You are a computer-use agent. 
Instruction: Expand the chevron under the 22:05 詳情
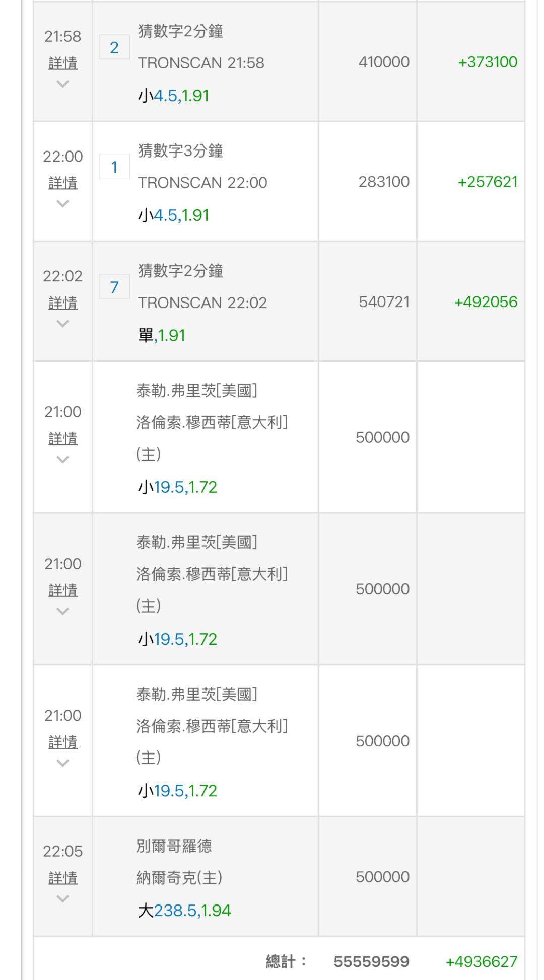(x=63, y=899)
